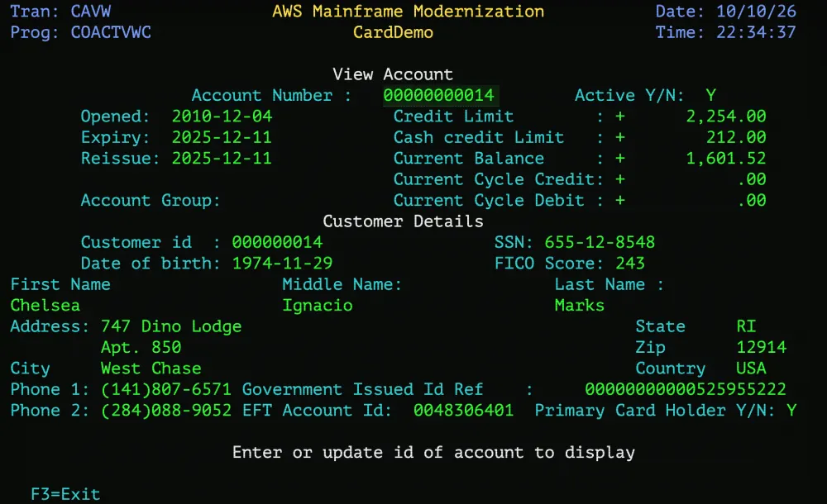
Task: Click the Current Cycle Credit value .00
Action: 752,179
